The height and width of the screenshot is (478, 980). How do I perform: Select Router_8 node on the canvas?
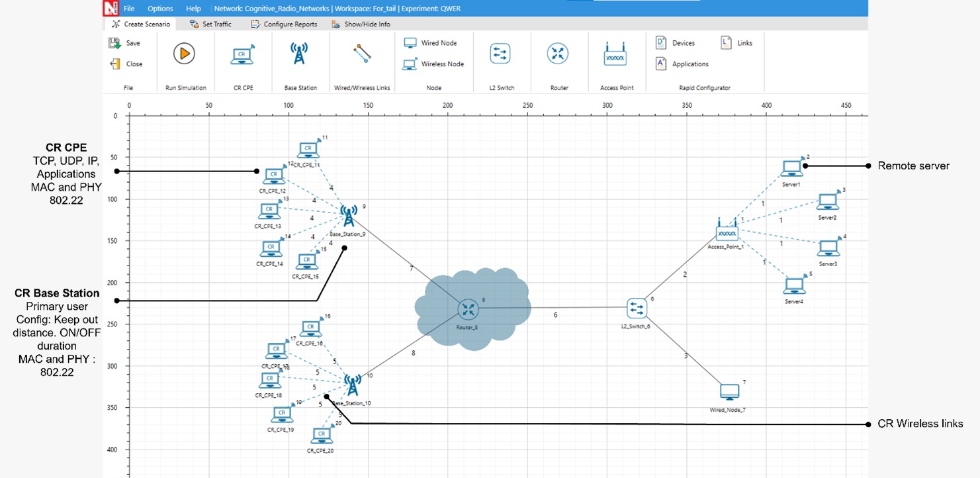pyautogui.click(x=468, y=309)
